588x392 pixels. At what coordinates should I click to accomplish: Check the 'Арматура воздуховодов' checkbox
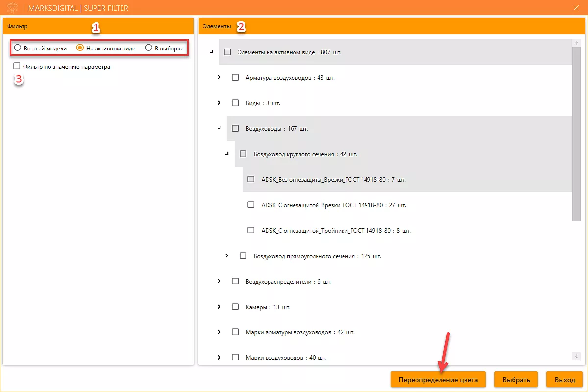pos(235,77)
